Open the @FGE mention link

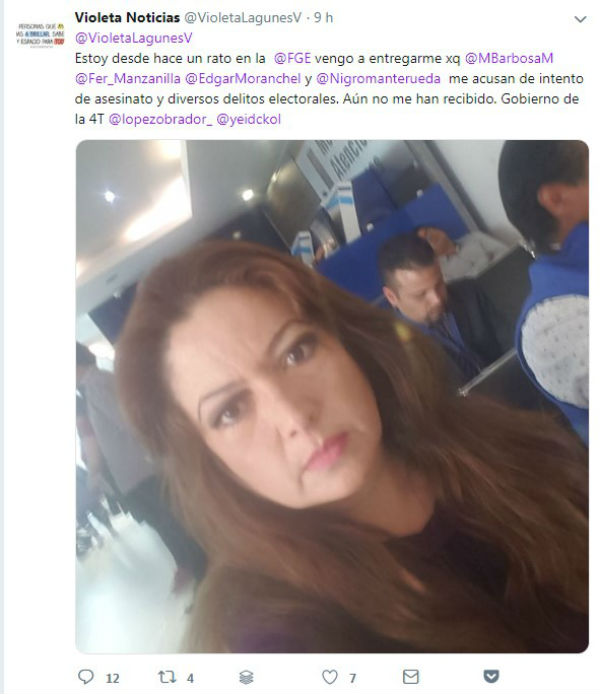click(292, 58)
